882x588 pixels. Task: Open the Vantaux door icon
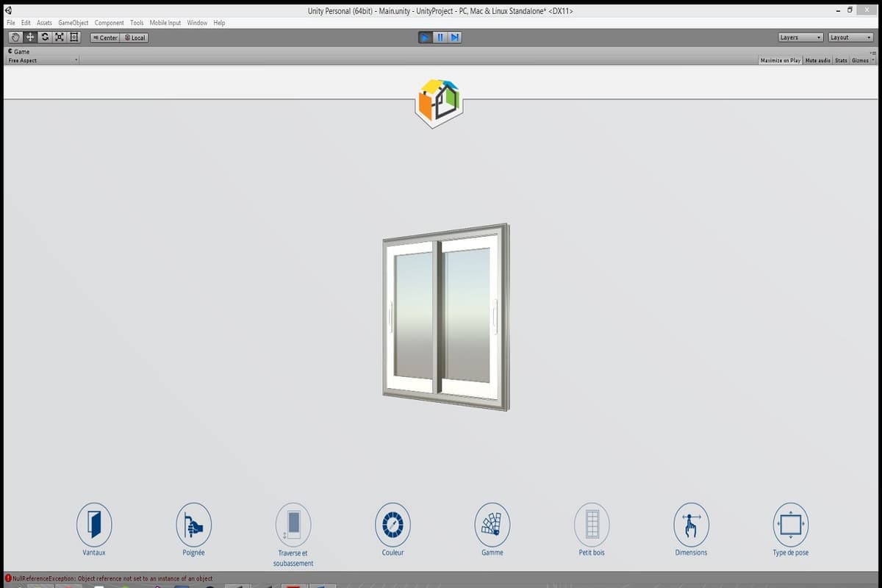click(x=94, y=525)
